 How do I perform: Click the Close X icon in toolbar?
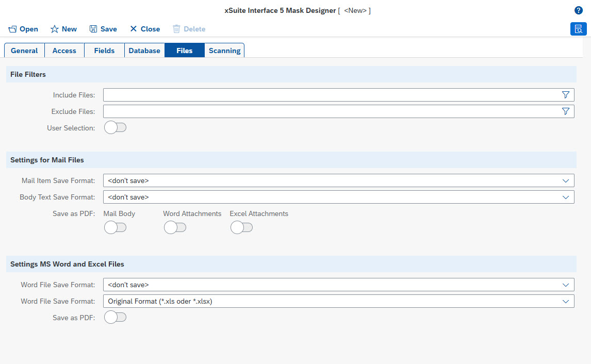point(133,29)
